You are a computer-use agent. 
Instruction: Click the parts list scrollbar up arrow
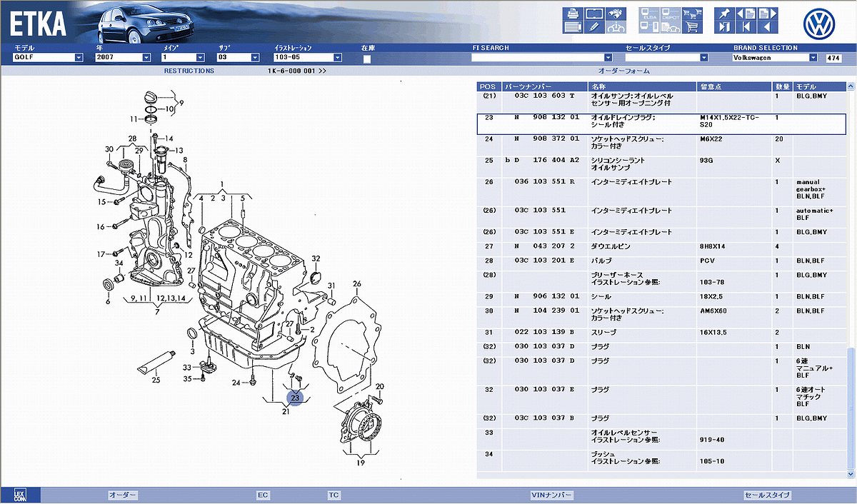[849, 86]
